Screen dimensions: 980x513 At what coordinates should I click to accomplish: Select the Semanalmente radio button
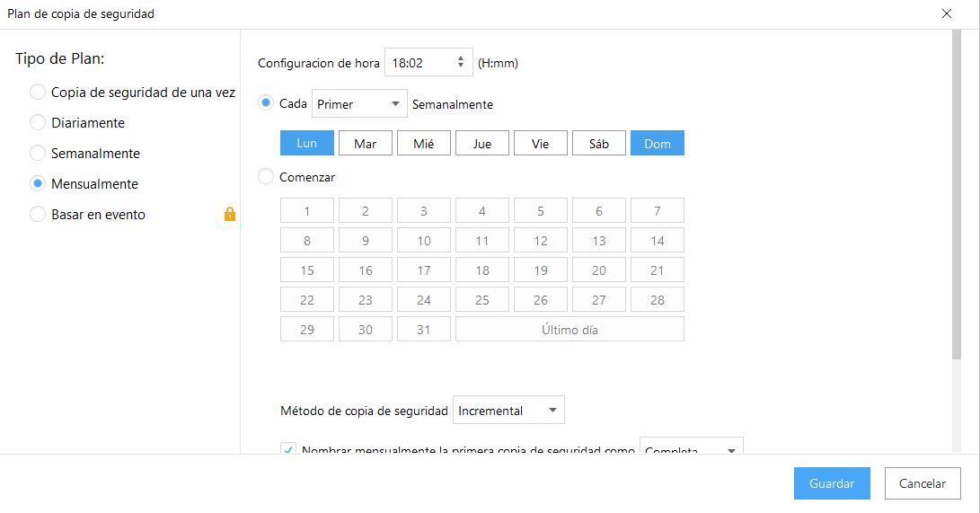coord(38,153)
